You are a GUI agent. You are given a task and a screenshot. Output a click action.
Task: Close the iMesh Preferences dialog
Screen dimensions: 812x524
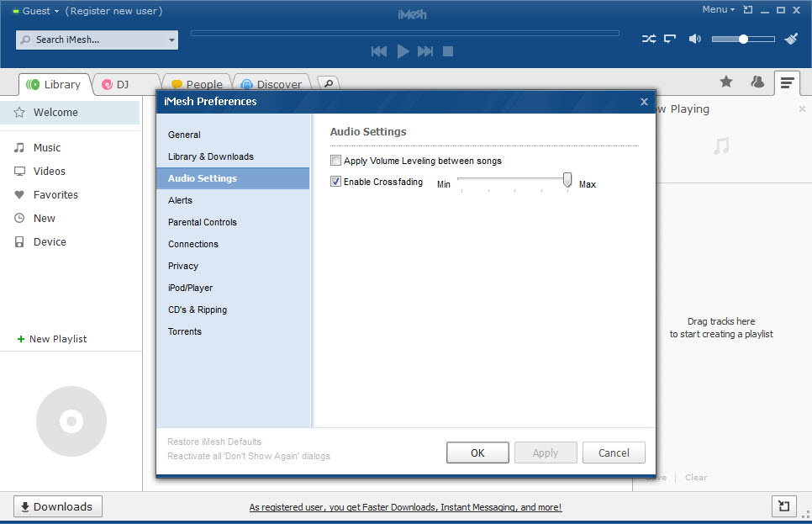click(x=644, y=102)
